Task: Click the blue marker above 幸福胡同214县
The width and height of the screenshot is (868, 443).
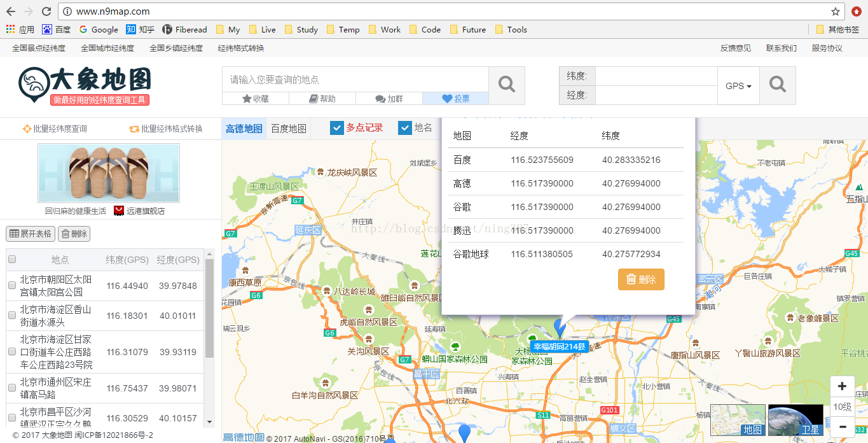Action: pos(560,328)
